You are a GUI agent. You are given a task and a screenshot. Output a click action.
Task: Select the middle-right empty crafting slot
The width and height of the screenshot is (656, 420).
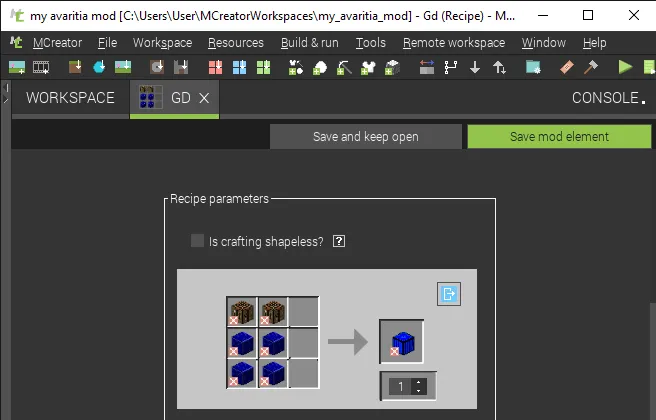point(303,342)
